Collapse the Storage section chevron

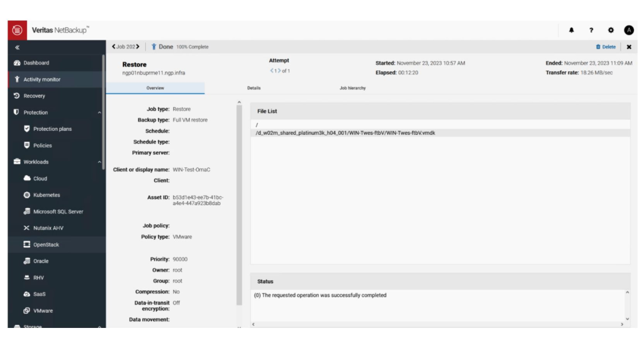[99, 327]
